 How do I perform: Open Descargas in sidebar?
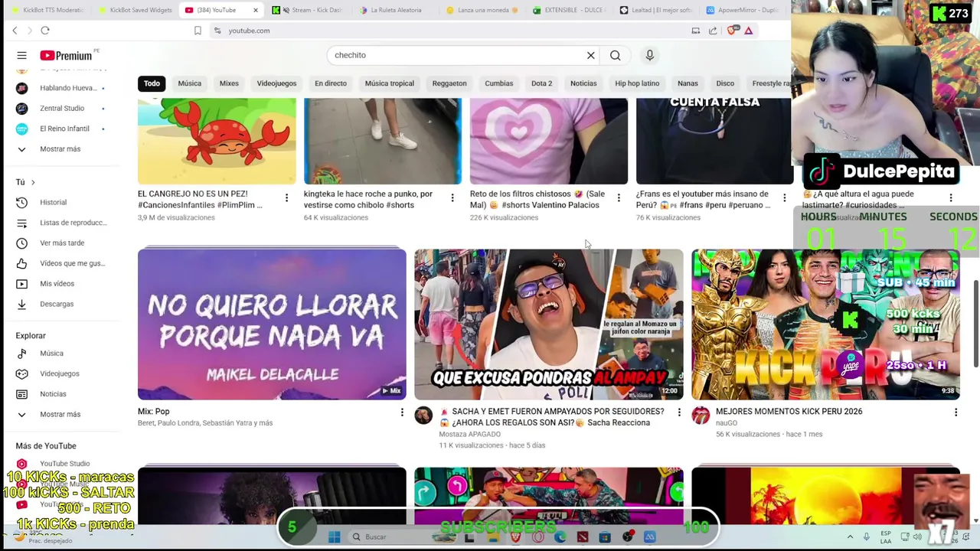pyautogui.click(x=61, y=304)
